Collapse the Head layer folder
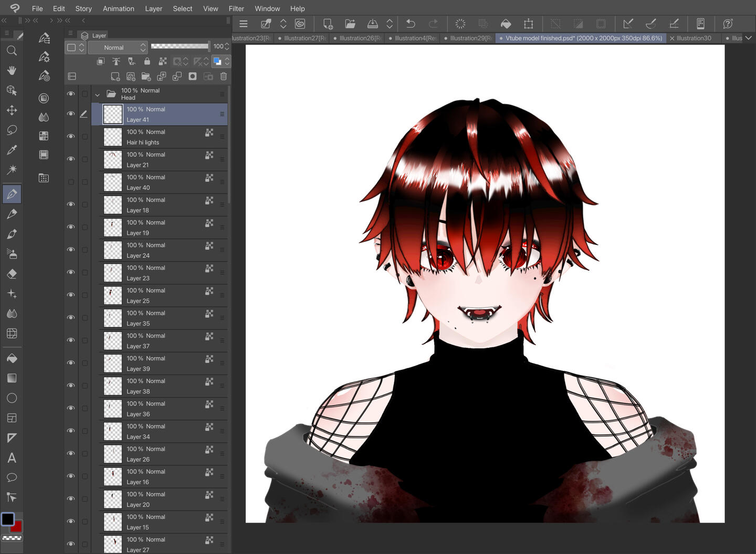Image resolution: width=756 pixels, height=554 pixels. click(x=97, y=95)
